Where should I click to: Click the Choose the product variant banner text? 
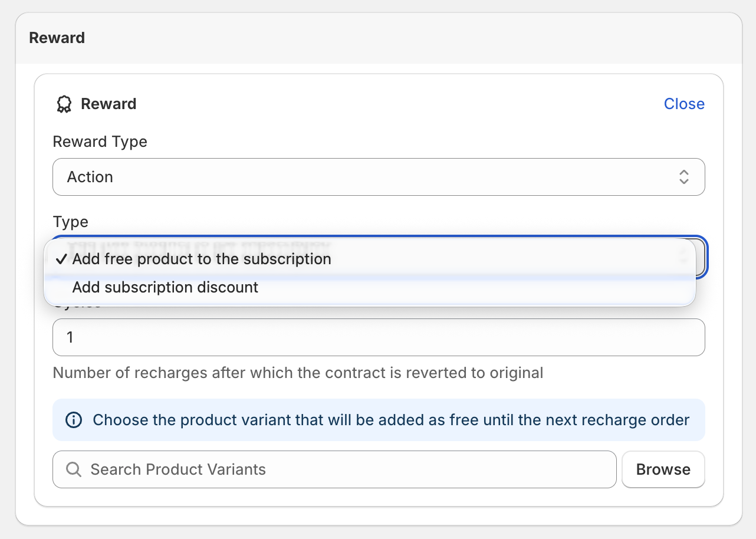390,420
